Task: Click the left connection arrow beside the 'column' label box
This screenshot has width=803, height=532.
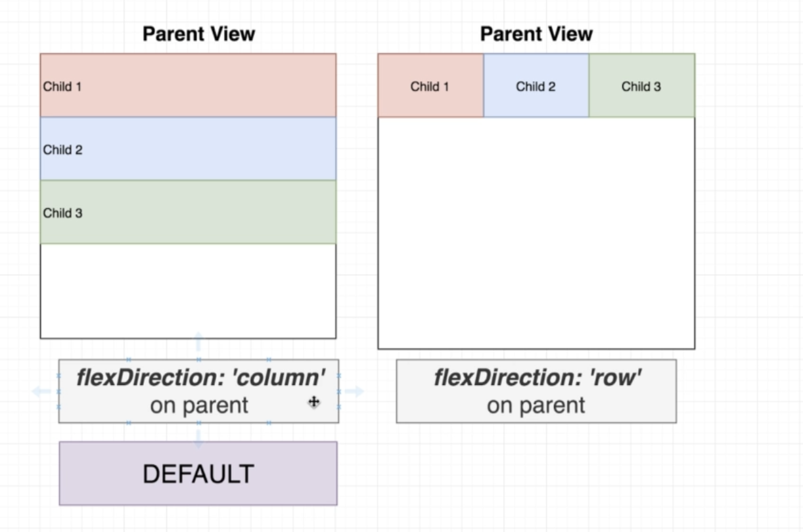Action: [41, 391]
